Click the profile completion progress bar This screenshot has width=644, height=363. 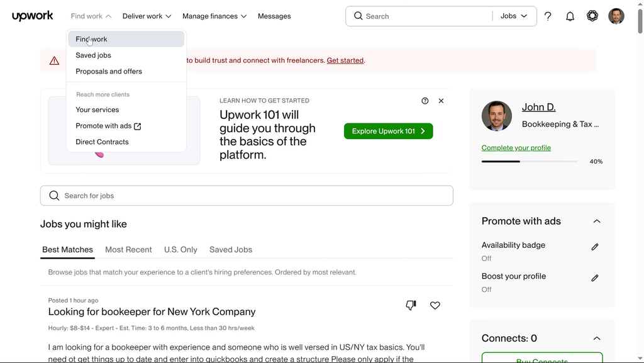pos(529,162)
